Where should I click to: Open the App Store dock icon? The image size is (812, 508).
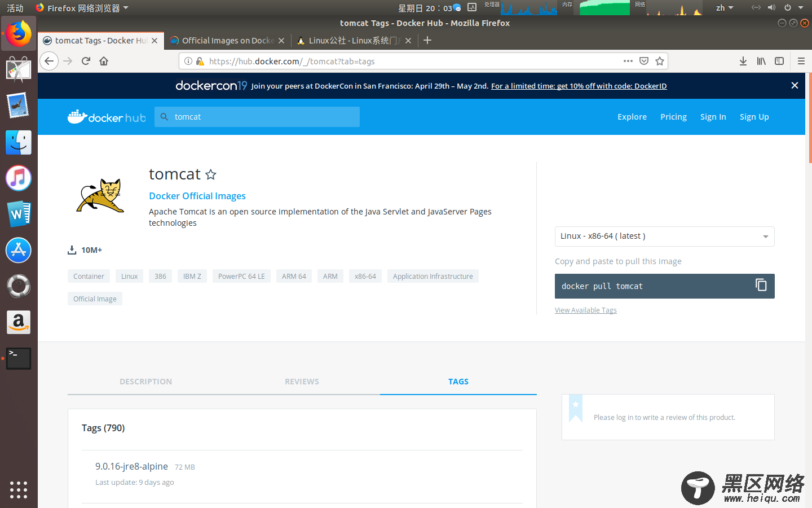tap(19, 250)
